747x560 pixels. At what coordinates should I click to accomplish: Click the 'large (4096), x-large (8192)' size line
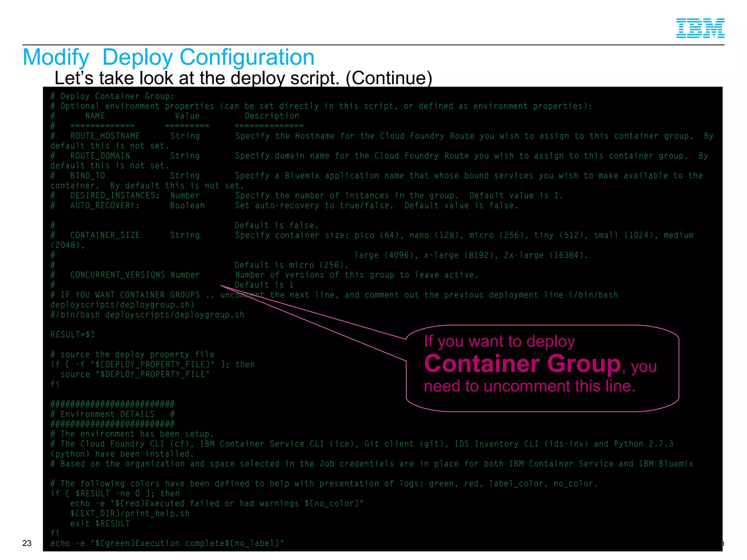click(471, 255)
